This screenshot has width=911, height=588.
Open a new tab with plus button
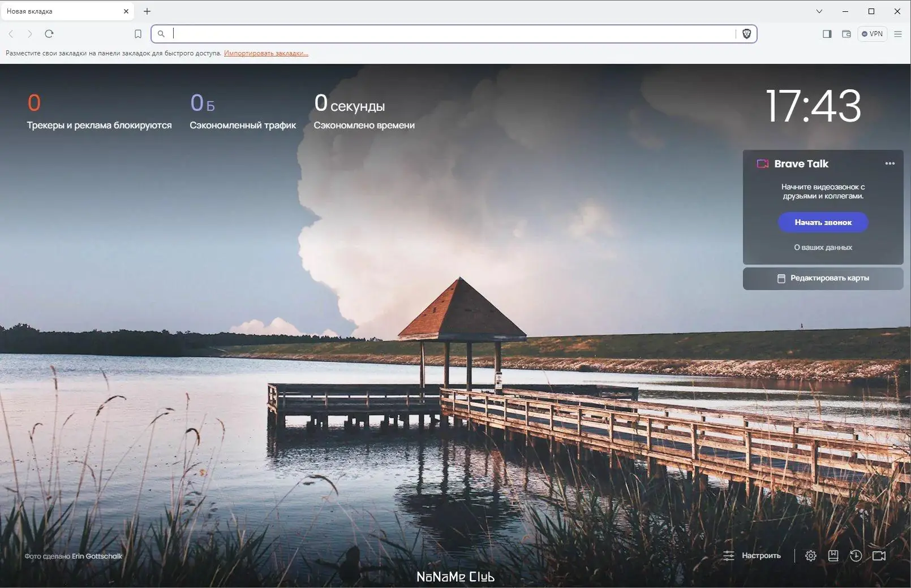147,11
